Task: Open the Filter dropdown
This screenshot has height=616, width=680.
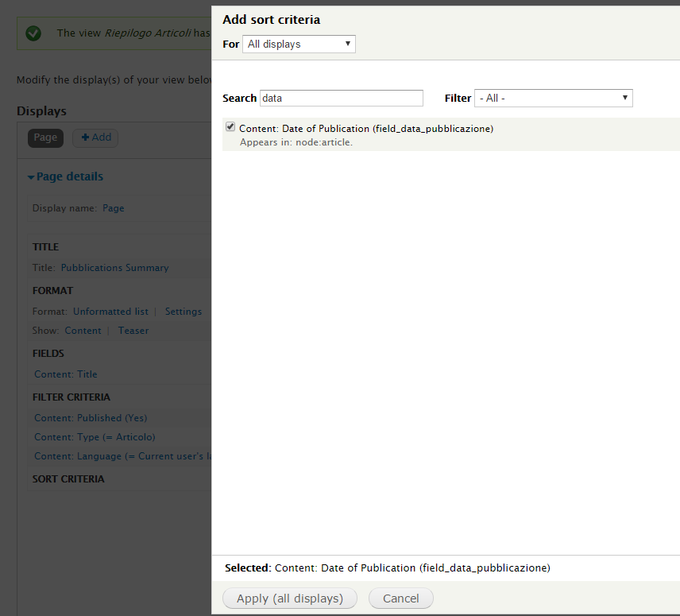Action: [553, 99]
